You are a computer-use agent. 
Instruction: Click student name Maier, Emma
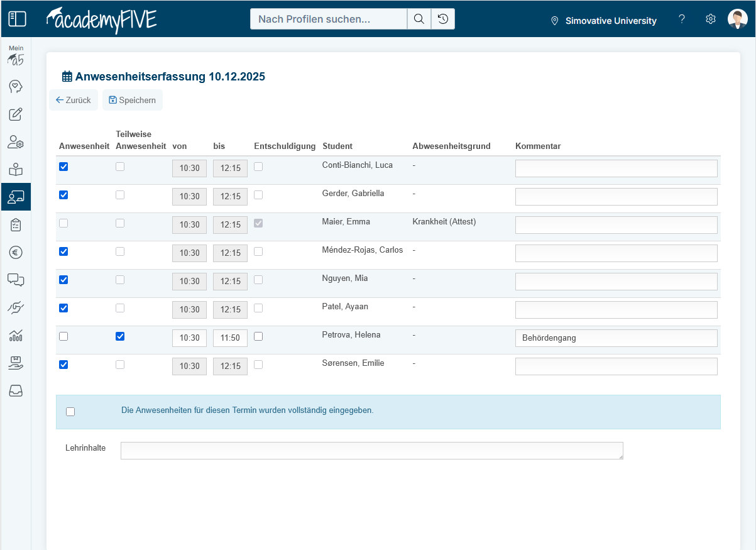(346, 222)
